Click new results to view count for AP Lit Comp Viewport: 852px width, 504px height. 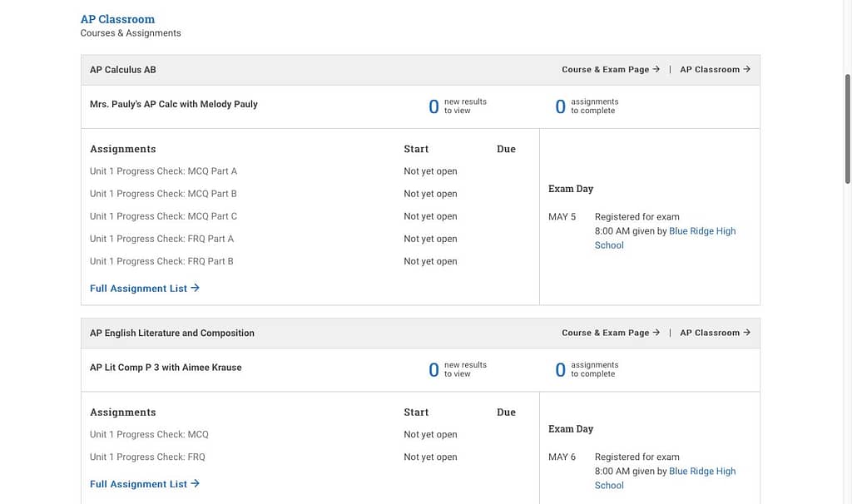pos(458,370)
